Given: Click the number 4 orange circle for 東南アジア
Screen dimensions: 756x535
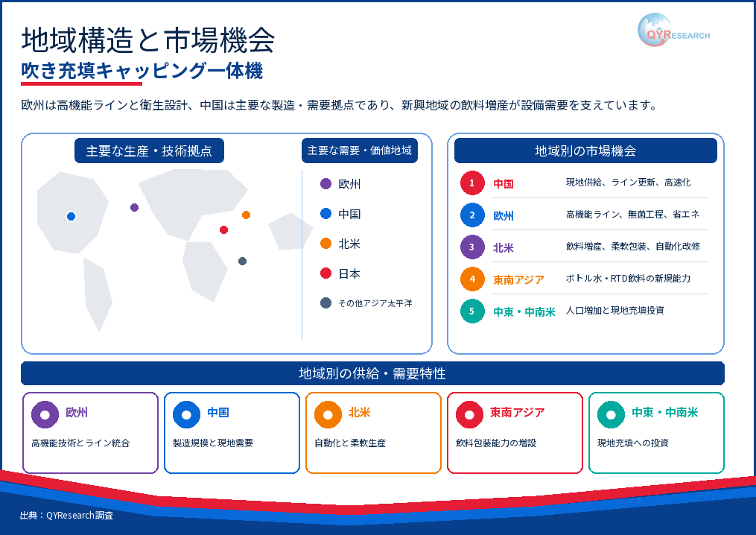Looking at the screenshot, I should coord(472,279).
